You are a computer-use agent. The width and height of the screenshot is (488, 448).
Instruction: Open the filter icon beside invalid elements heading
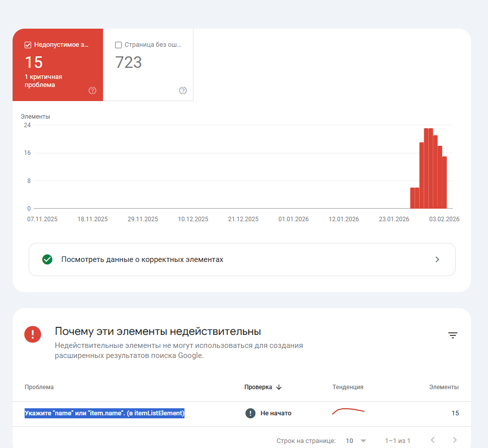[452, 335]
